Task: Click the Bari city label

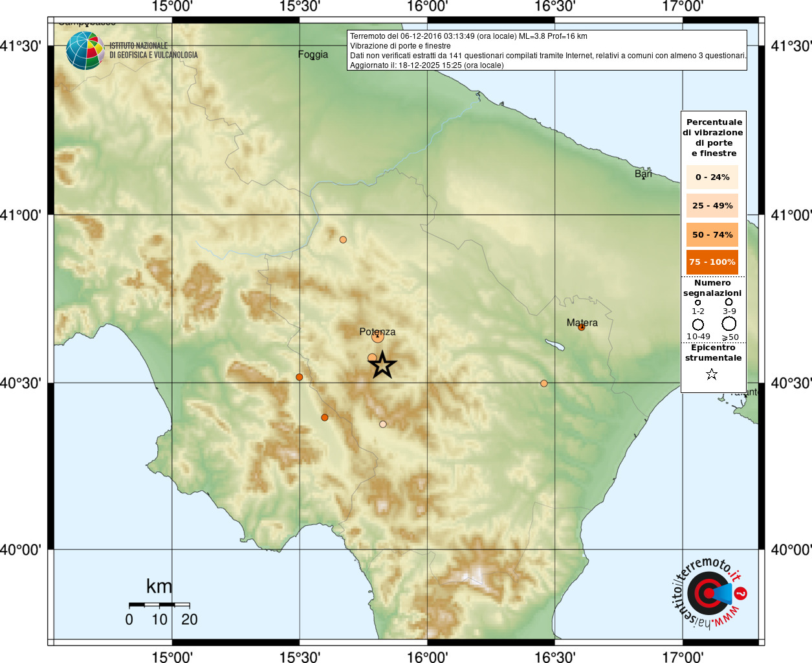Action: pos(643,174)
